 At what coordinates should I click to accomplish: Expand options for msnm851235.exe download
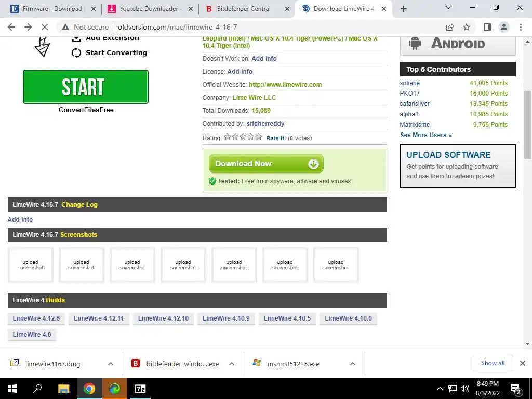coord(353,364)
